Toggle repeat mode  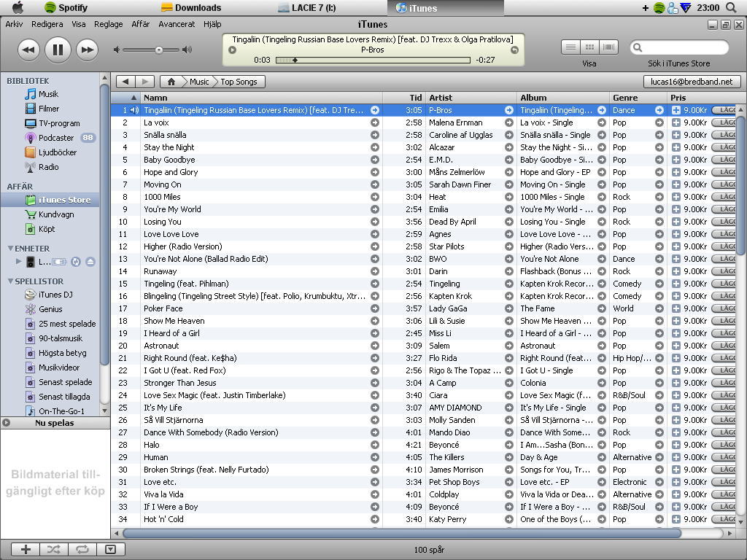click(82, 550)
